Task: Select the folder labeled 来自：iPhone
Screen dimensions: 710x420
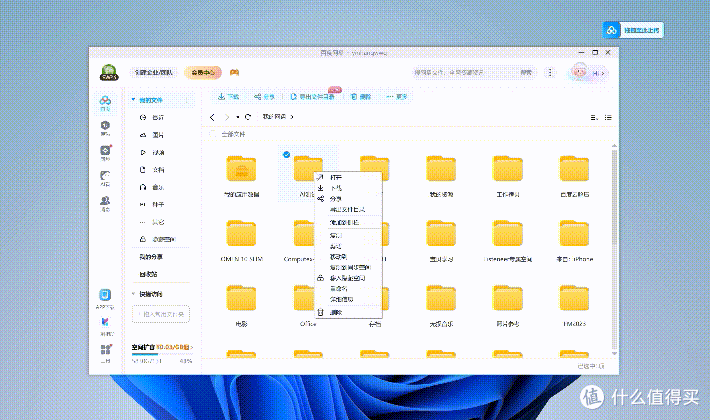Action: [x=574, y=241]
